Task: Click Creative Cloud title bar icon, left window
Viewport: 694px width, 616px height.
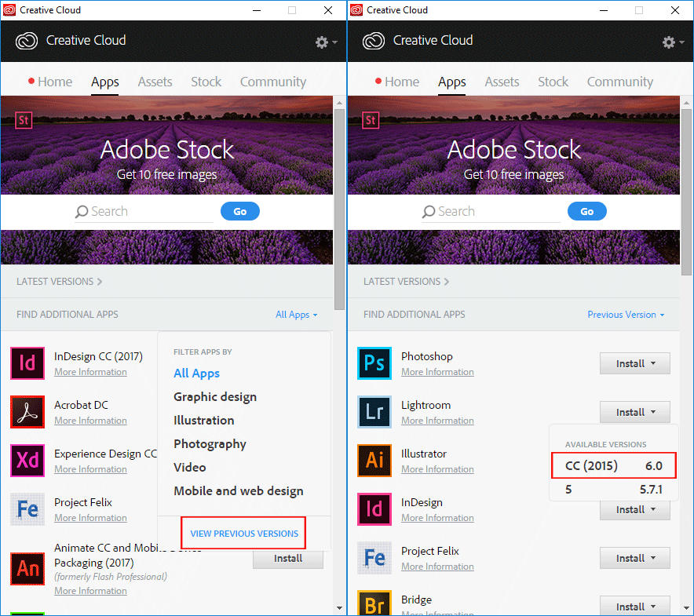Action: coord(9,9)
